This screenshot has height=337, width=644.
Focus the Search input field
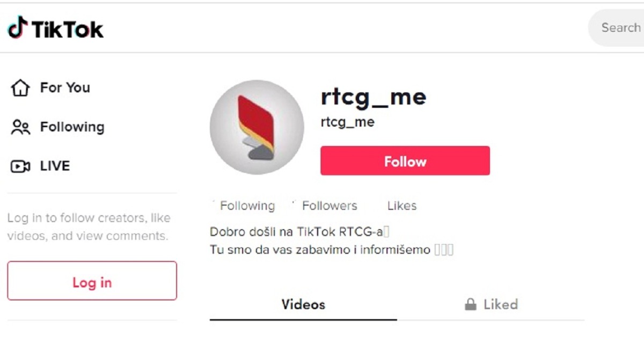(616, 27)
